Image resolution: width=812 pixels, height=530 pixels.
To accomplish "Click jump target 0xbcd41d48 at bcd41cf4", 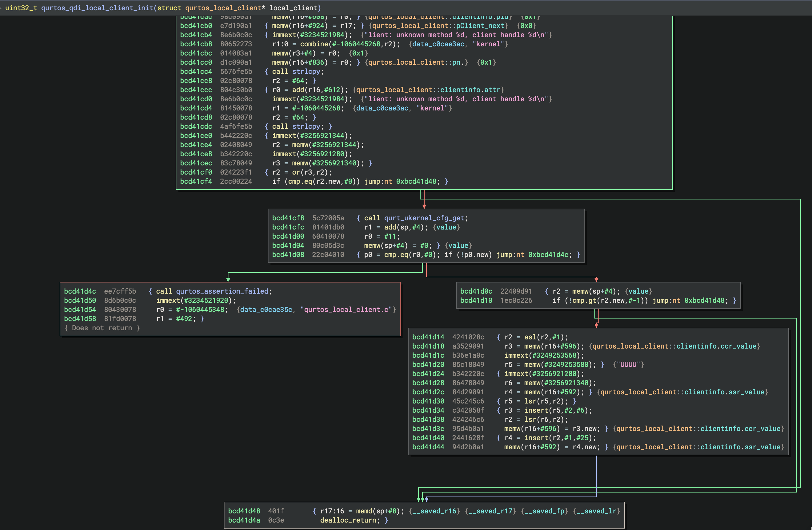I will 416,181.
